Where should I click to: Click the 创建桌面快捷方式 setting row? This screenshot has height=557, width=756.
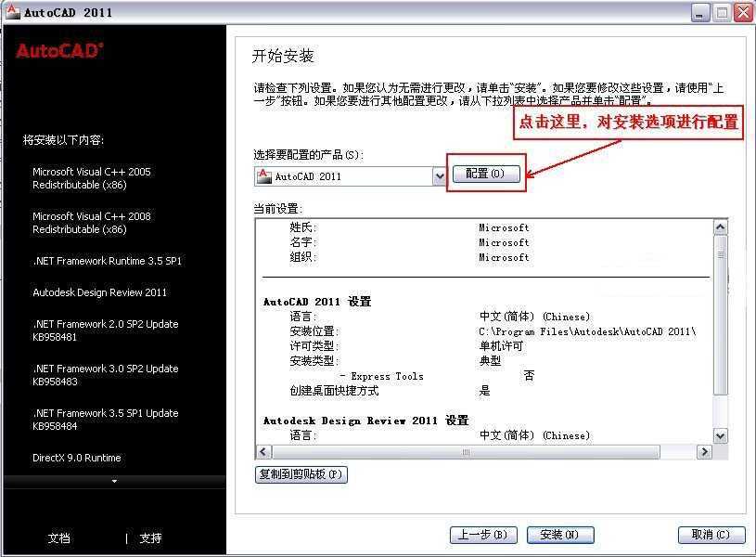click(x=390, y=391)
